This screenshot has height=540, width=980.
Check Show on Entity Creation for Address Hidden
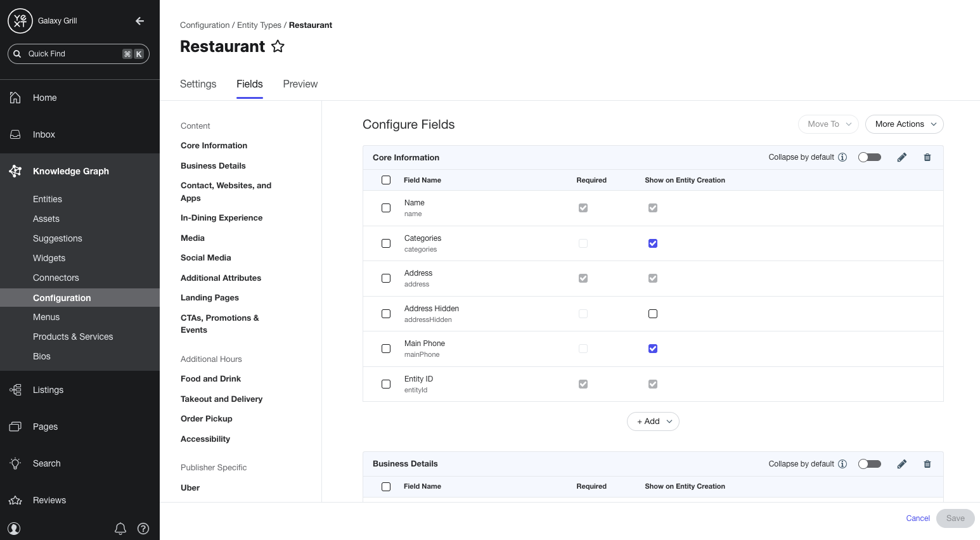pos(653,314)
